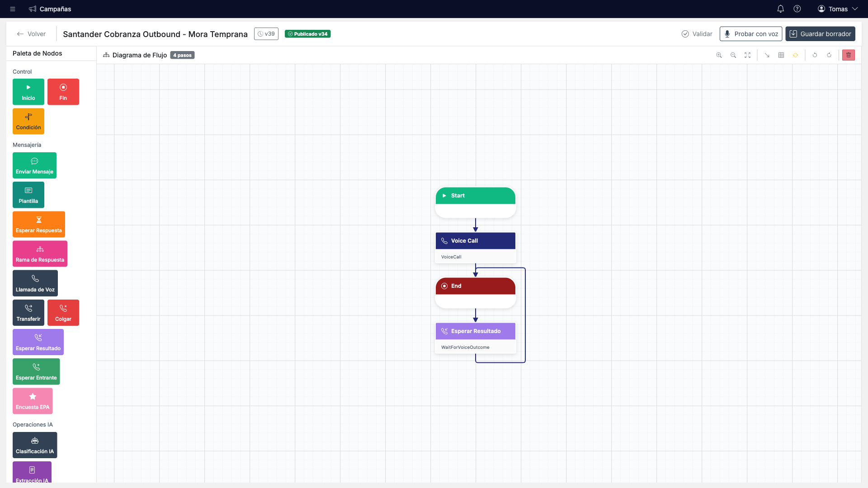The height and width of the screenshot is (488, 868).
Task: Click the Probar con voz button
Action: pos(751,34)
